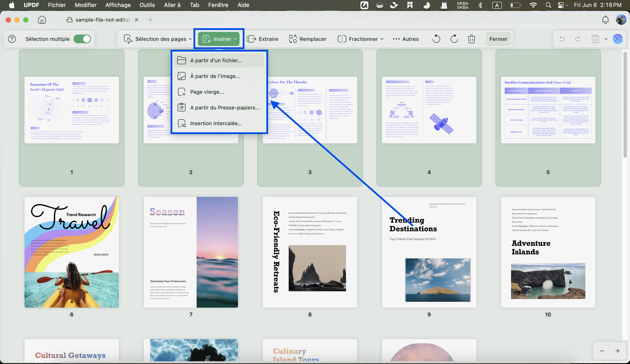Click the shuffle-page icon beside Insertion intercalée
This screenshot has width=630, height=364.
(182, 123)
